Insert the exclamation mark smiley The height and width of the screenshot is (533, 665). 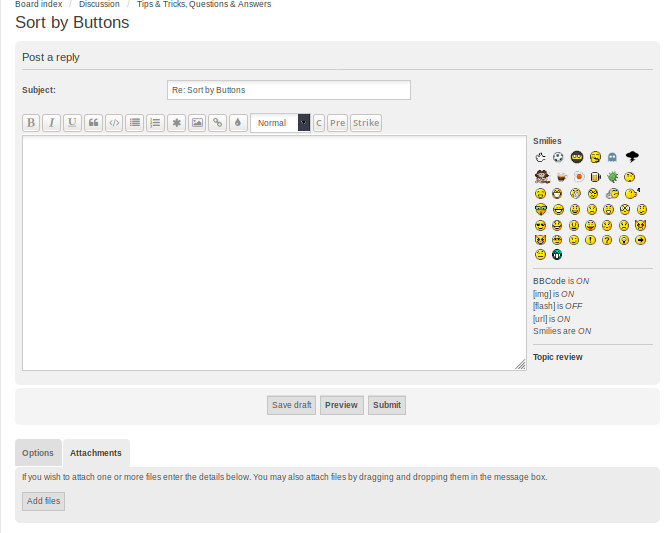[x=590, y=240]
